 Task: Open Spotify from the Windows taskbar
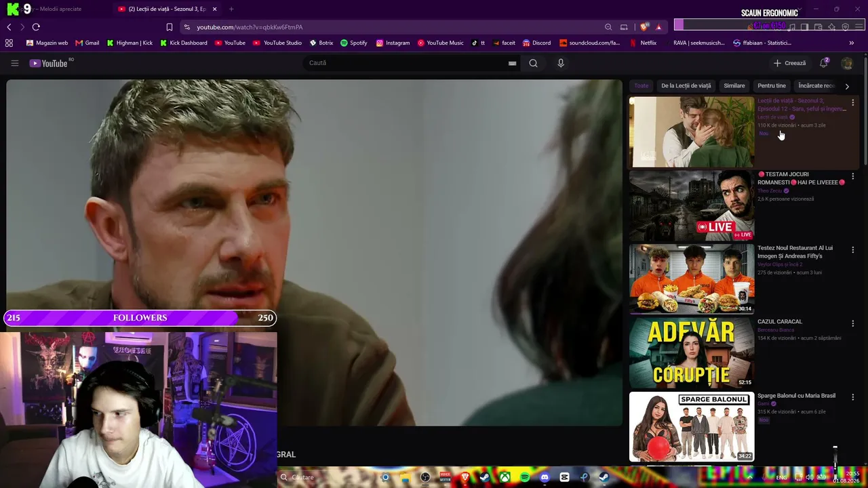[525, 477]
